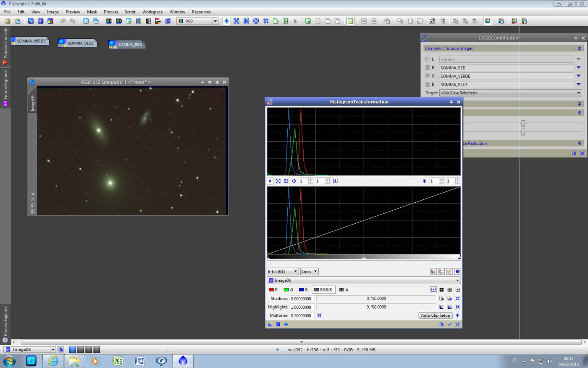This screenshot has height=368, width=588.
Task: Open the Image06 view selector dropdown
Action: (x=364, y=281)
